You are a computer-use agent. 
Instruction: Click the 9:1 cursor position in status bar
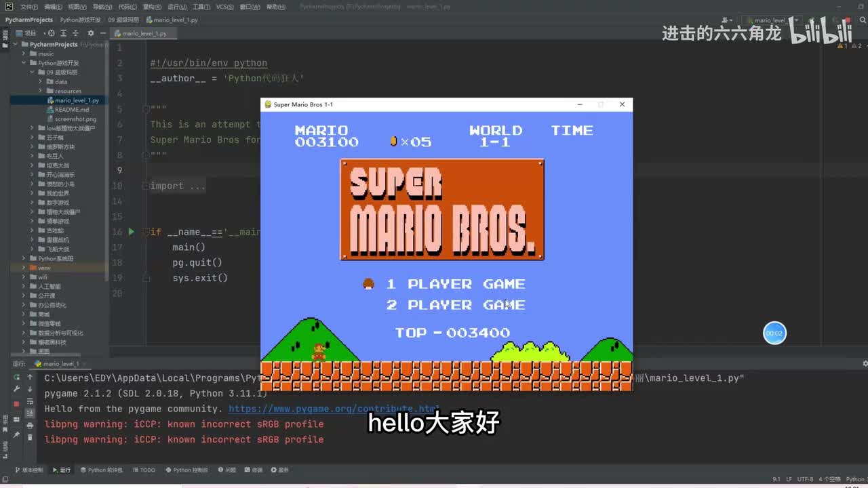pos(775,479)
